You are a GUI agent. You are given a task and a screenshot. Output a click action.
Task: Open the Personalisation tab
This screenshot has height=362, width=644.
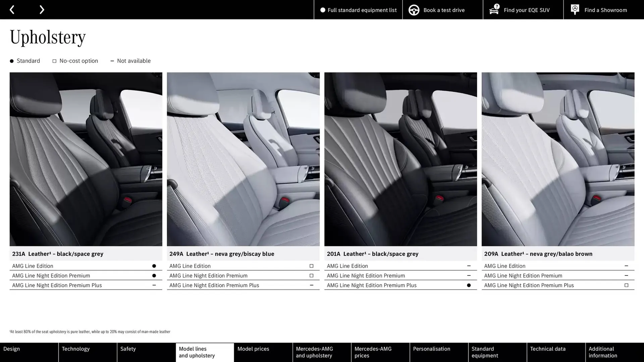click(439, 352)
